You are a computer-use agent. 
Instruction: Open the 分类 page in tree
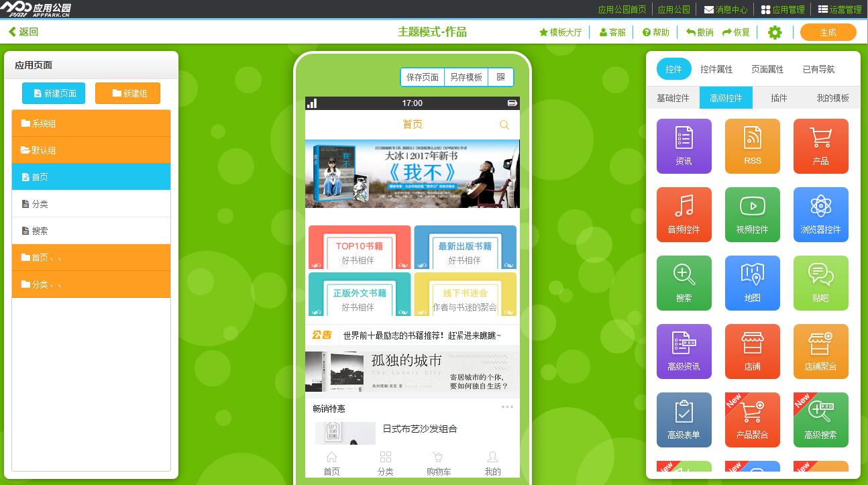[x=91, y=204]
